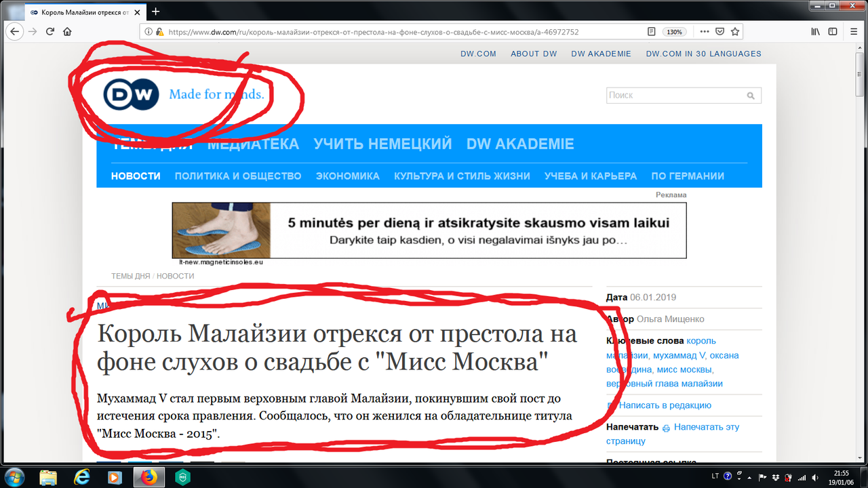Select КУЛЬТУРА И СТИЛЬ ЖИЗНИ submenu item
This screenshot has width=868, height=488.
462,176
